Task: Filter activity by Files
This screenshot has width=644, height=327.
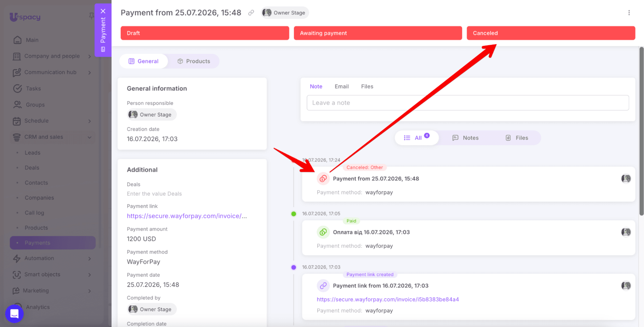Action: [517, 138]
